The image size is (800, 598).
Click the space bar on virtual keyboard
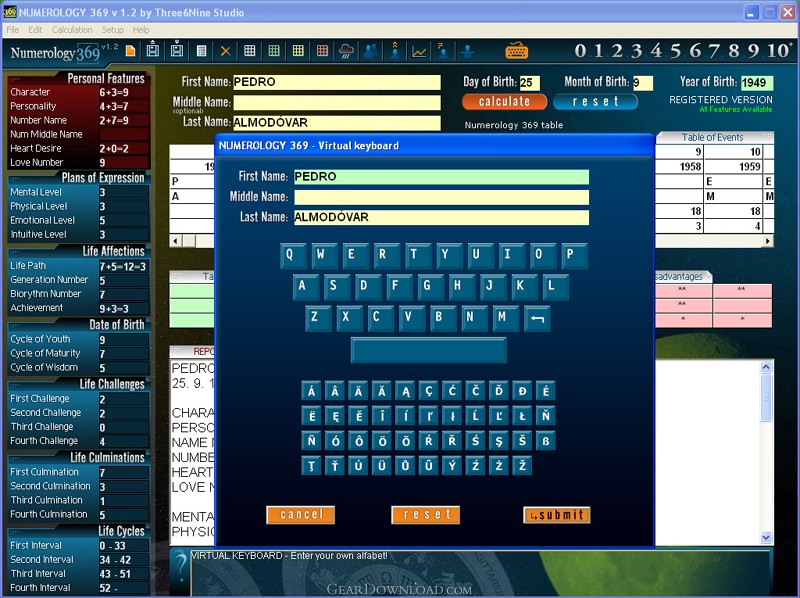point(429,350)
